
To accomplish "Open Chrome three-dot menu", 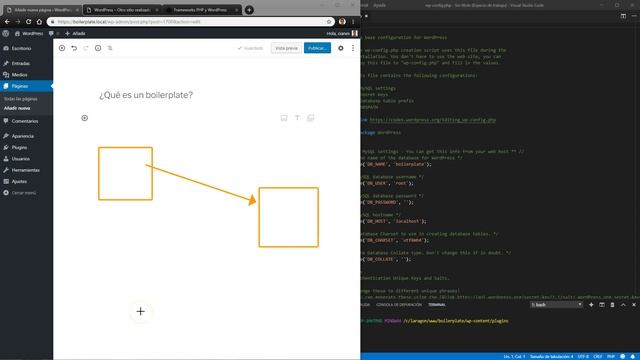I will 353,22.
